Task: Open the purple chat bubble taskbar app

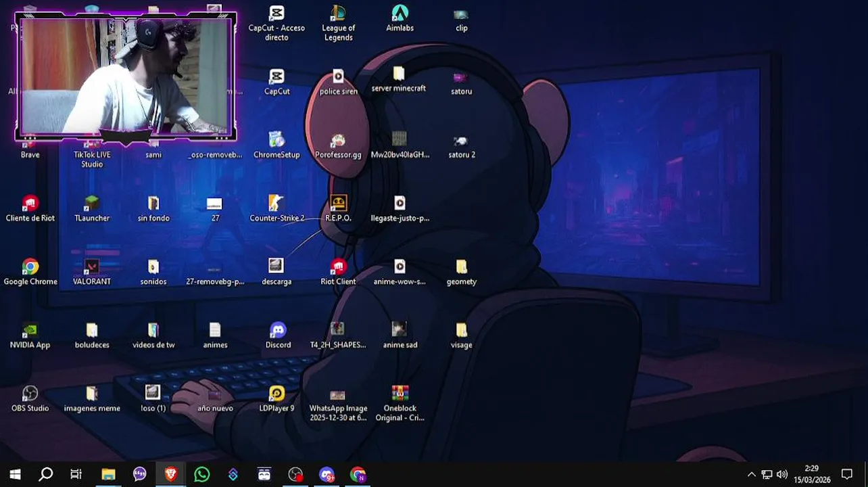Action: (139, 474)
